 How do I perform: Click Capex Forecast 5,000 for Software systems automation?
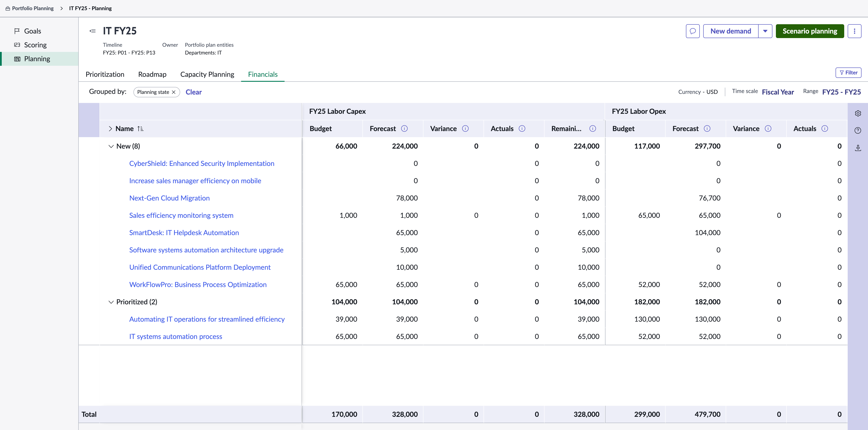(x=409, y=250)
